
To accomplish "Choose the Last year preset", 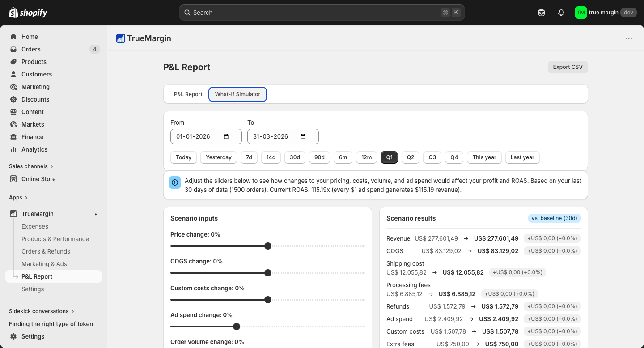I will (522, 157).
